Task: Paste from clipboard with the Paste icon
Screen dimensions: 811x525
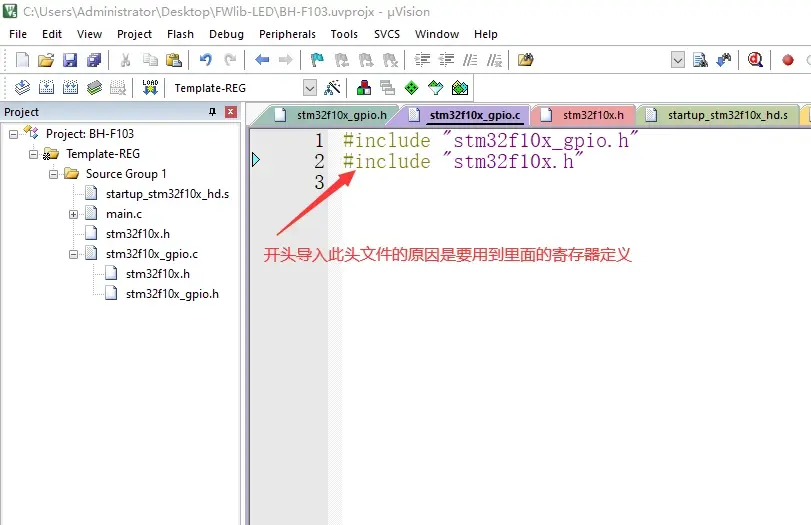Action: click(x=174, y=60)
